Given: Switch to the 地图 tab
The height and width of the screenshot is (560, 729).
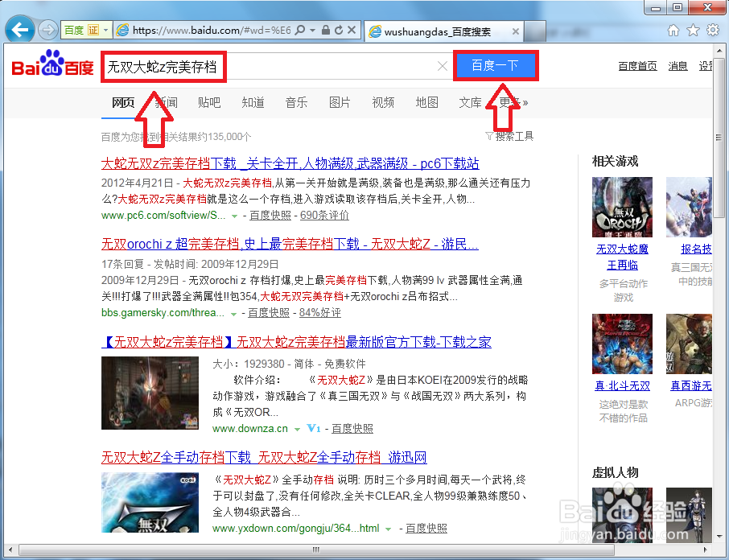Looking at the screenshot, I should point(426,102).
